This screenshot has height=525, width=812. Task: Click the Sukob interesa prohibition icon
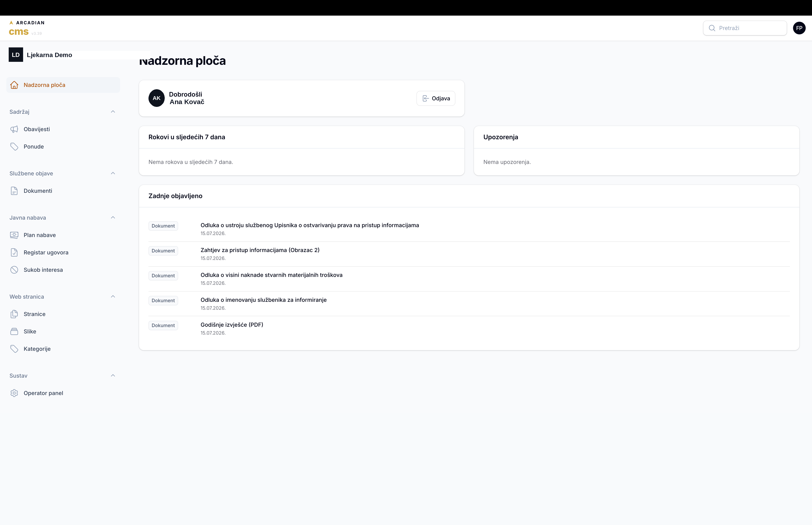(14, 270)
